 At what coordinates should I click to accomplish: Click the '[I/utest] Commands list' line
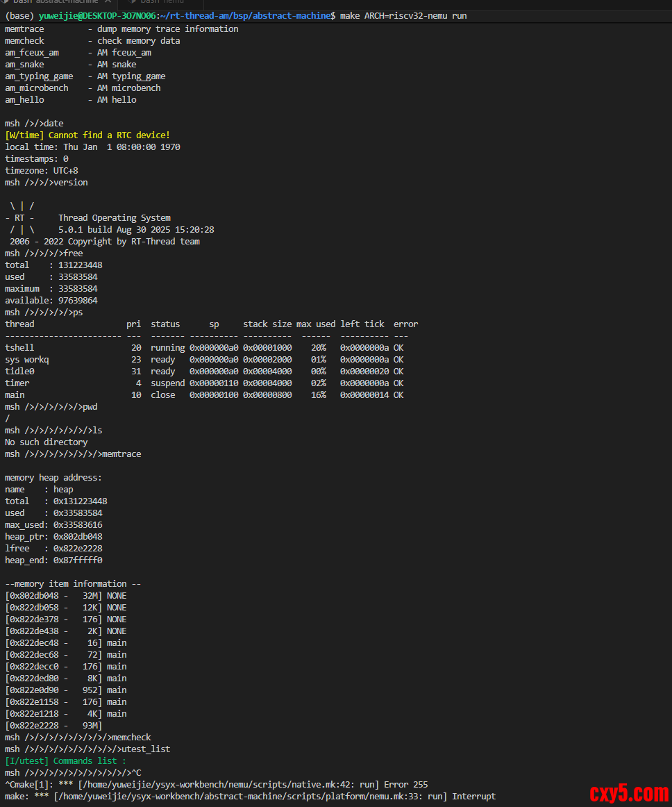click(66, 760)
